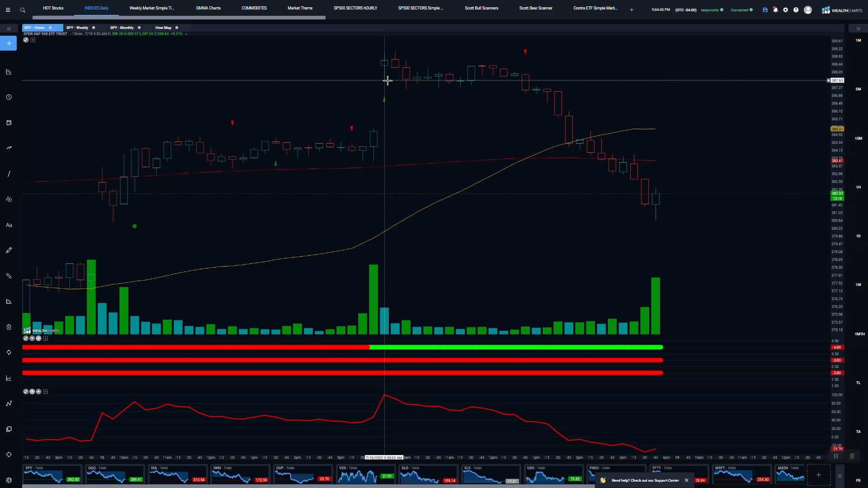868x488 pixels.
Task: Expand the bars indicator pane plus box
Action: [x=45, y=338]
